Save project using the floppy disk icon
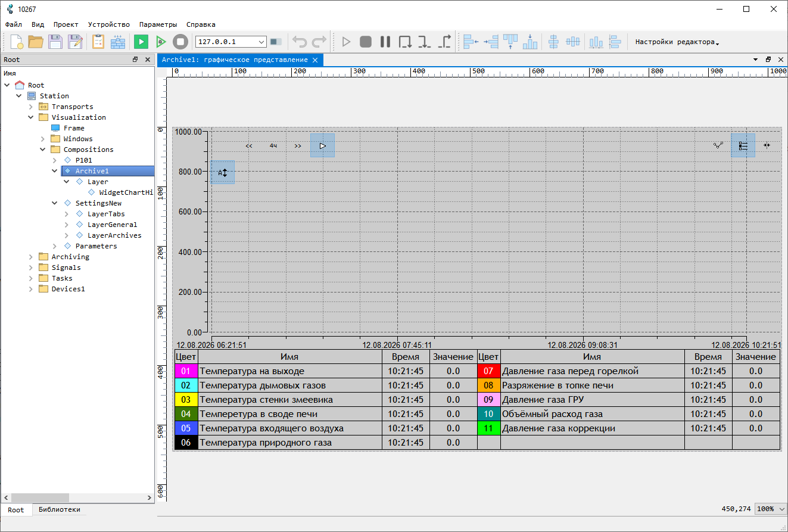This screenshot has width=788, height=532. [x=55, y=42]
